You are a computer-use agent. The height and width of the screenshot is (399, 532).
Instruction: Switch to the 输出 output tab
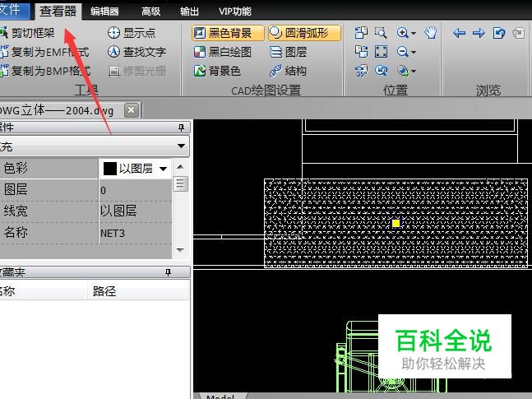pos(189,12)
